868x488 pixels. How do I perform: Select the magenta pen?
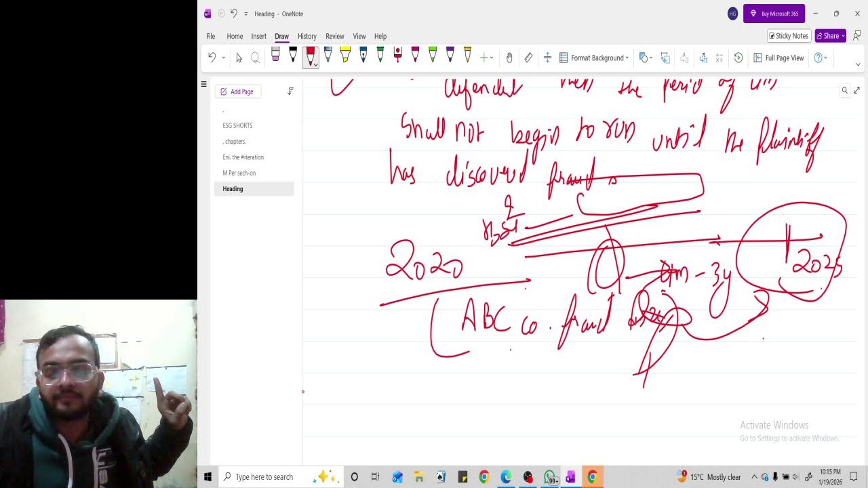click(x=415, y=56)
